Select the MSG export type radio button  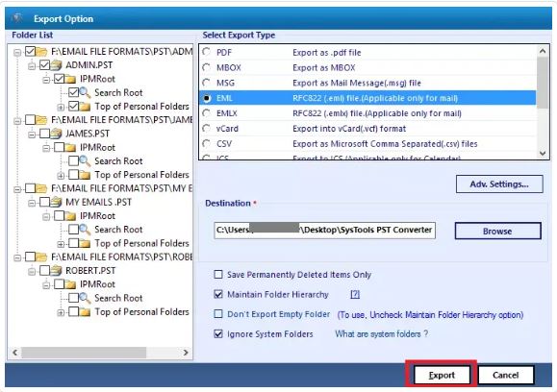(x=207, y=83)
